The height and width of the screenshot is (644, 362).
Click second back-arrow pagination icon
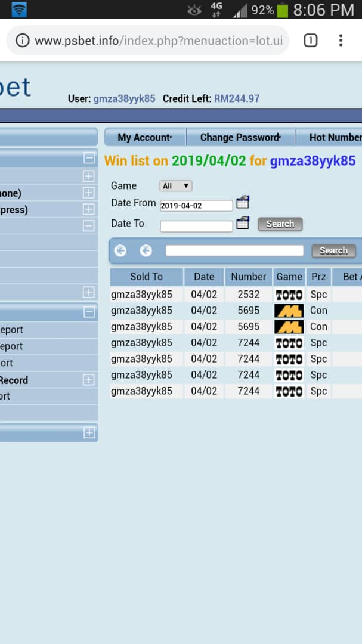tap(146, 250)
